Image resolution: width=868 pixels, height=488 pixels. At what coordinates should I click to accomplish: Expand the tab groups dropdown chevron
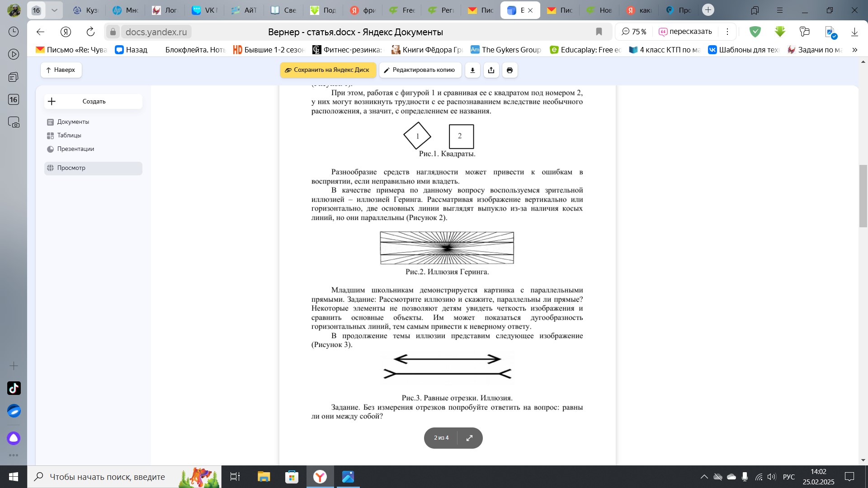(x=54, y=10)
